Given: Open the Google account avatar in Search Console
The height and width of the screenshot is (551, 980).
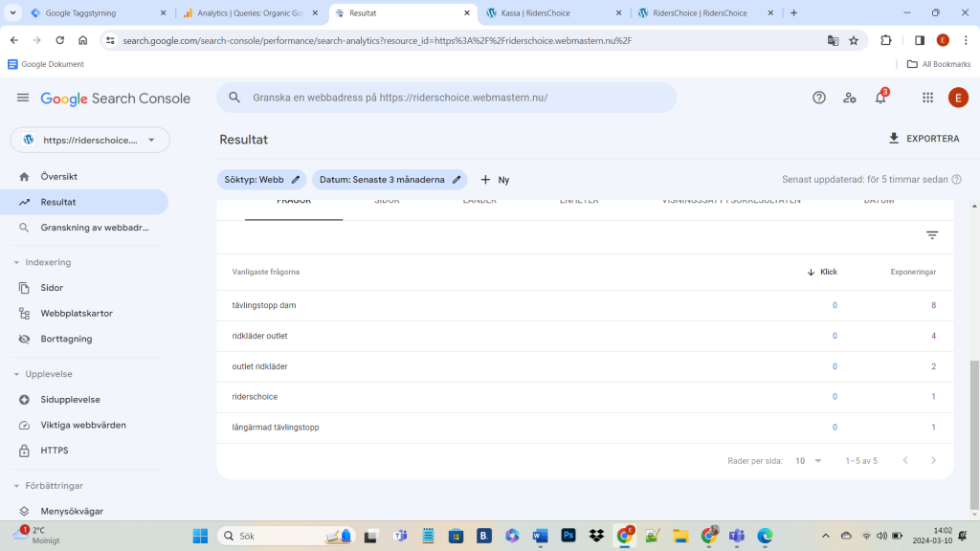Looking at the screenshot, I should [x=958, y=98].
